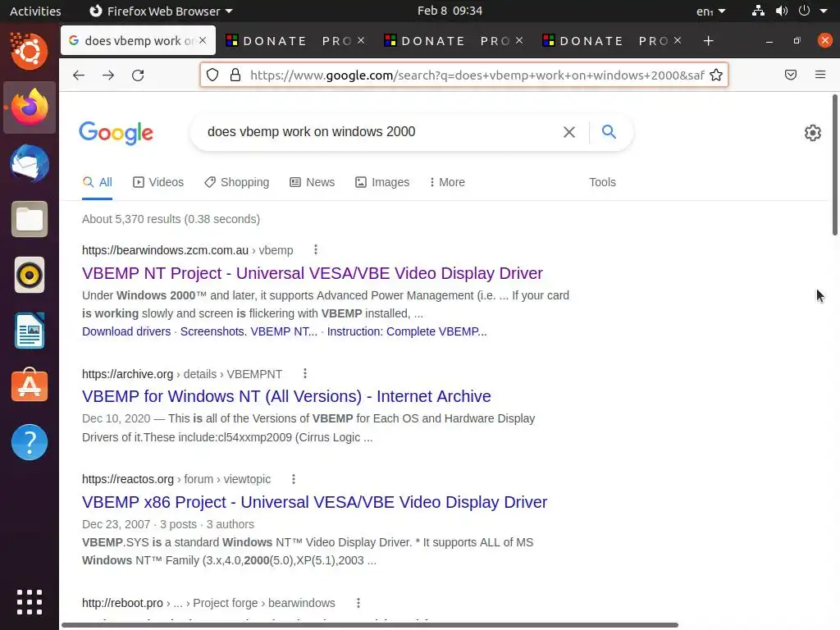This screenshot has height=630, width=840.
Task: Open the volume icon in top bar
Action: [x=782, y=11]
